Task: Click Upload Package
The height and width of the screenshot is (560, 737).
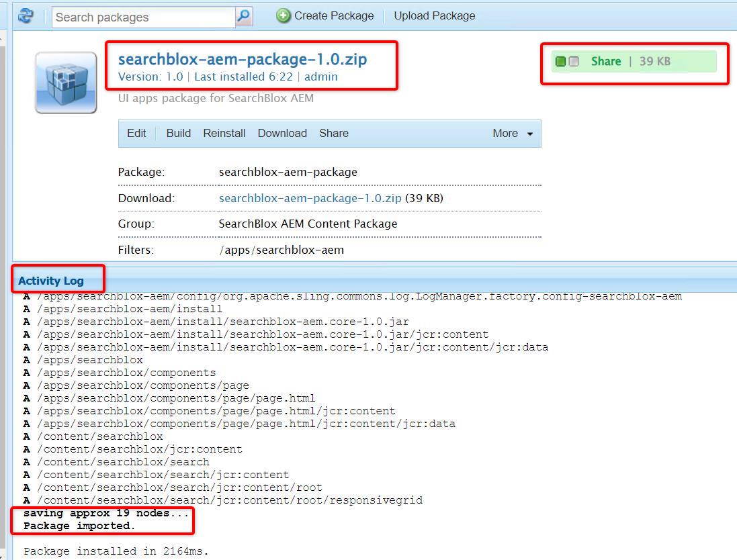Action: (434, 16)
